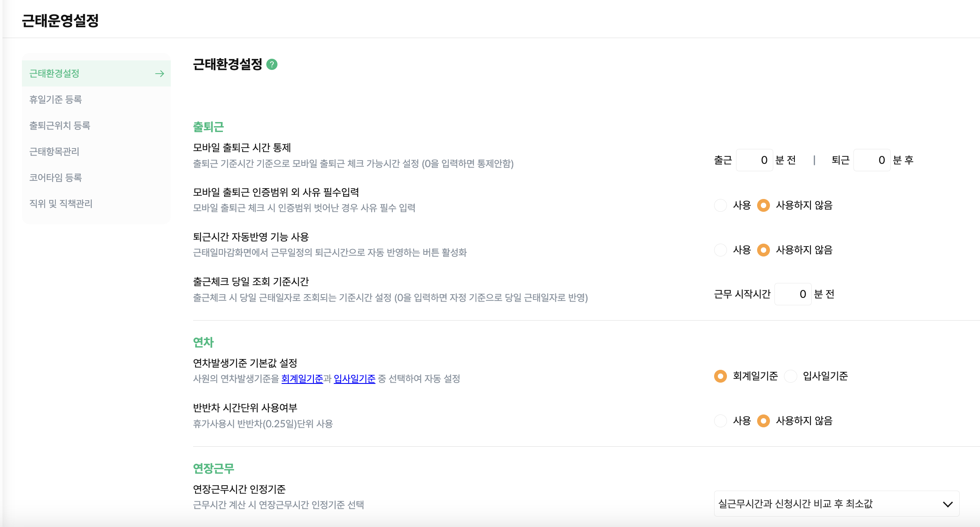Image resolution: width=980 pixels, height=527 pixels.
Task: Click the green help question mark icon
Action: coord(272,65)
